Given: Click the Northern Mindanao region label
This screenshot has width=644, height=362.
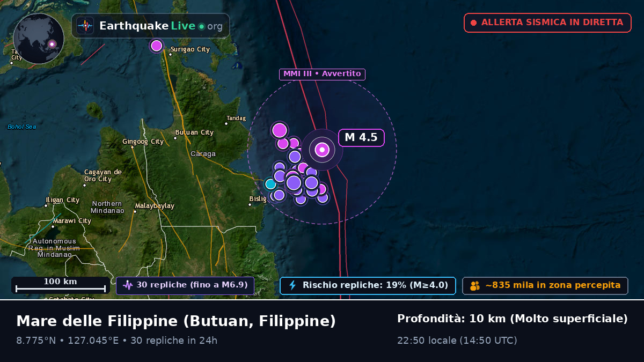Looking at the screenshot, I should click(x=107, y=207).
